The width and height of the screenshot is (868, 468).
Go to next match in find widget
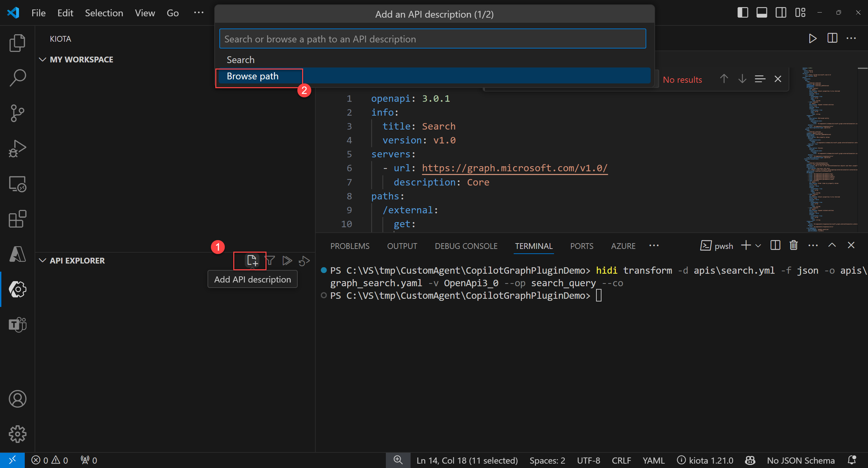(x=742, y=79)
